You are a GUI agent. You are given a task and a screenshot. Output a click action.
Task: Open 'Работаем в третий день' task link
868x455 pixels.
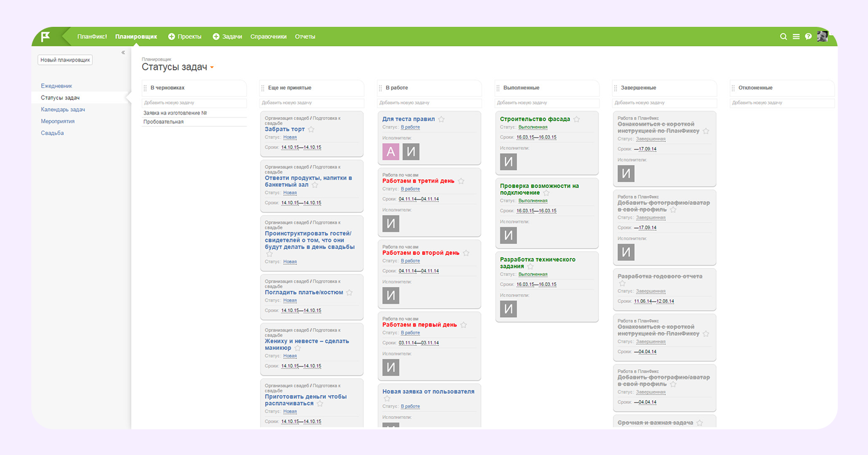point(418,181)
